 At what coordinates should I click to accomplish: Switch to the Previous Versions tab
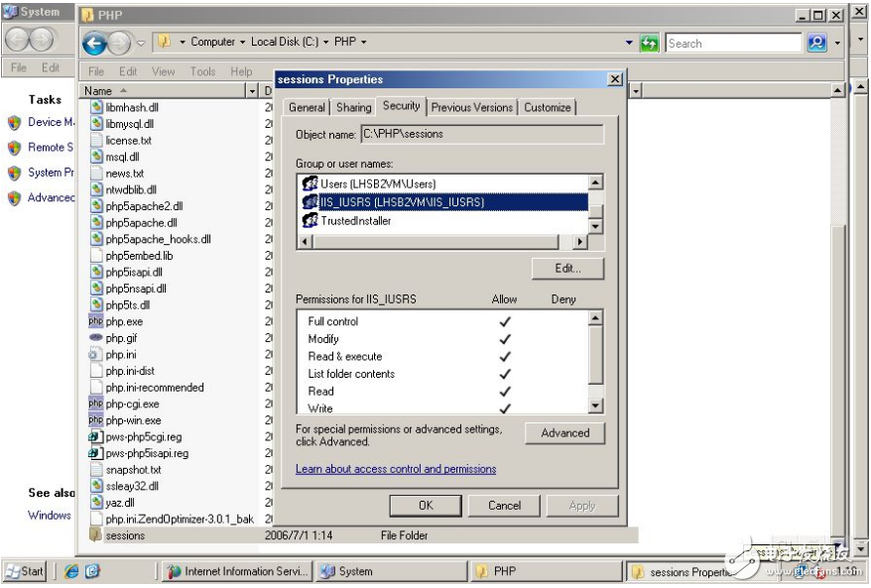pos(473,107)
